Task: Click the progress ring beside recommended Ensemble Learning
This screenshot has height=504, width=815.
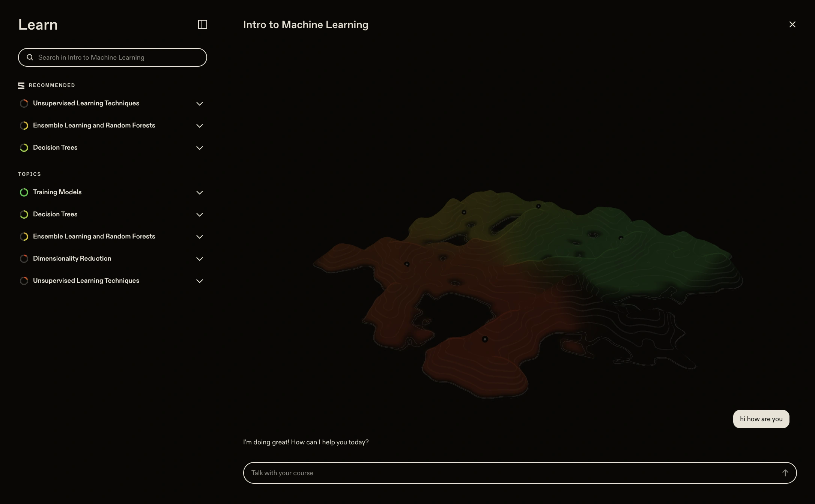Action: click(x=24, y=126)
